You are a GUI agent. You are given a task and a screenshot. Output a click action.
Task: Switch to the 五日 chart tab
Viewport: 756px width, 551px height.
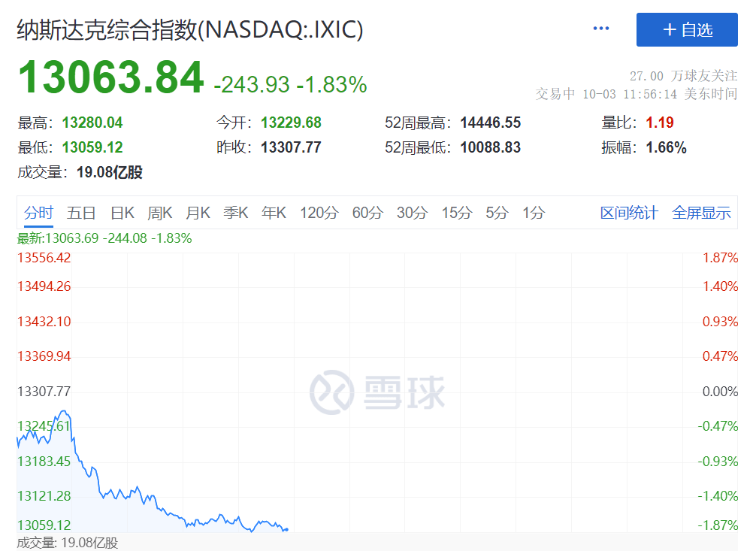point(81,213)
